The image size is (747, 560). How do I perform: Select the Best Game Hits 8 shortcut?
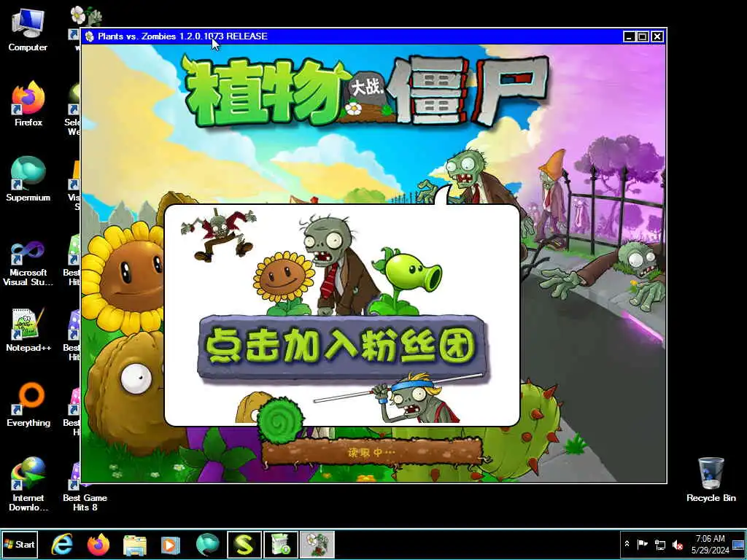85,486
